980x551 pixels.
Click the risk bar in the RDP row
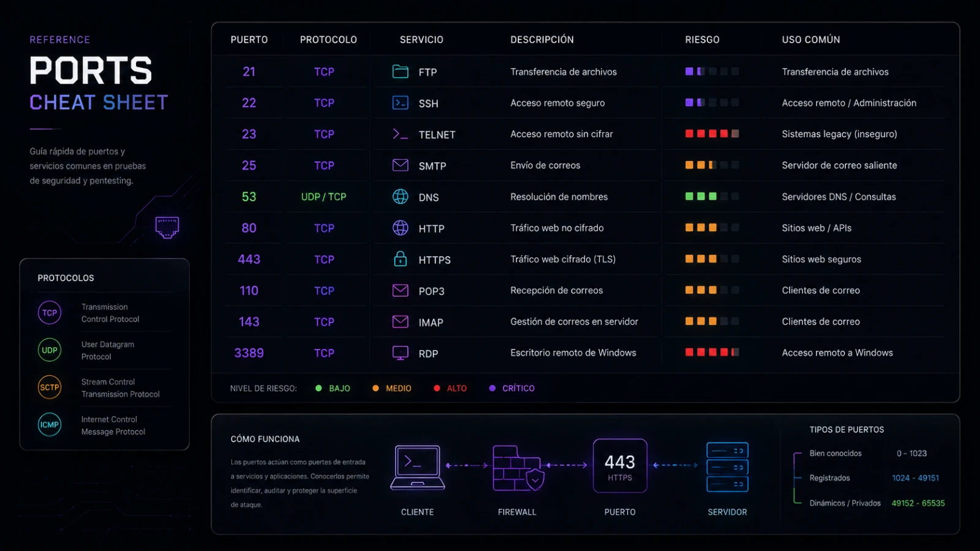pyautogui.click(x=712, y=352)
